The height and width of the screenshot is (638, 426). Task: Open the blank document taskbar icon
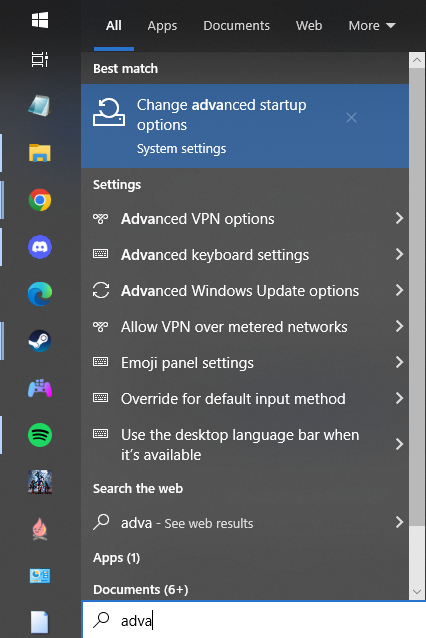click(x=40, y=622)
